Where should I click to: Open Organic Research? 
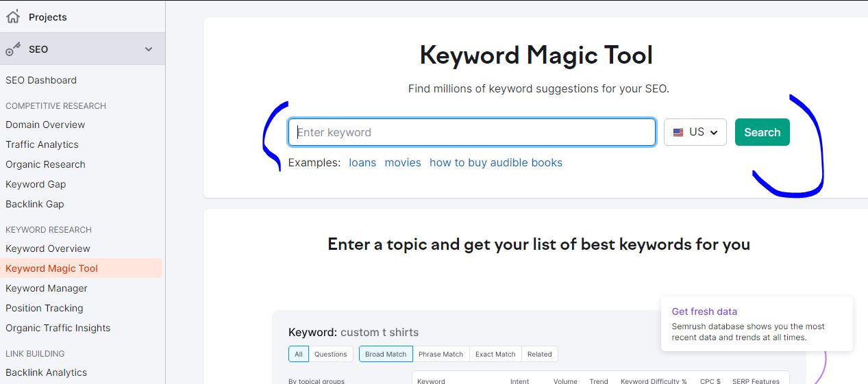(x=45, y=164)
